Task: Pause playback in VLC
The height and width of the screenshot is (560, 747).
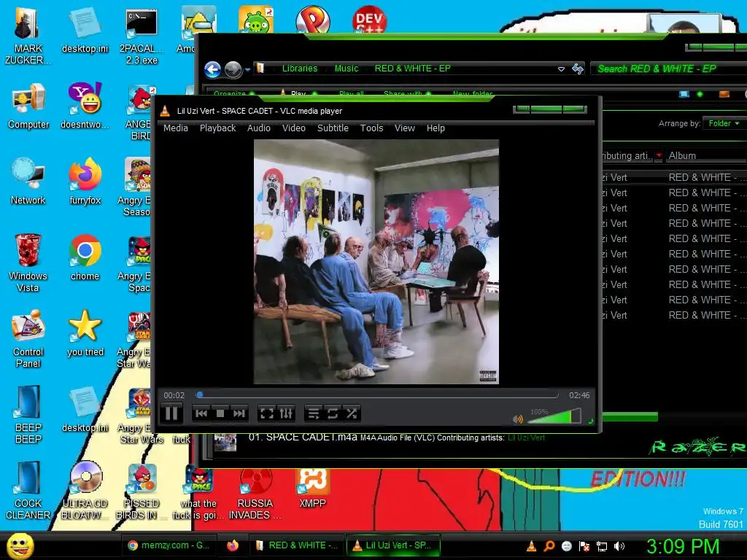Action: pos(171,413)
